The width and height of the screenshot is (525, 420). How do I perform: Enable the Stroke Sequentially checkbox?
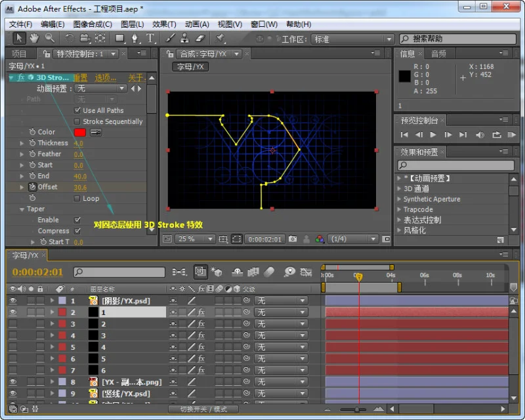click(77, 121)
